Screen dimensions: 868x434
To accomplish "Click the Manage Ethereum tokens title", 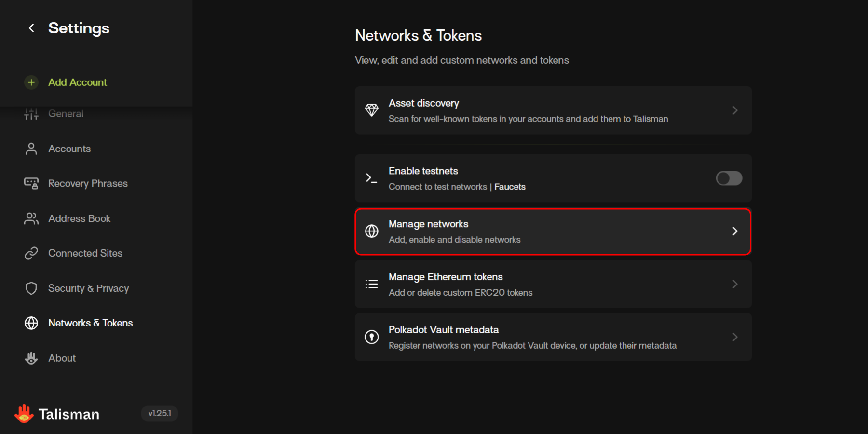I will [x=446, y=277].
